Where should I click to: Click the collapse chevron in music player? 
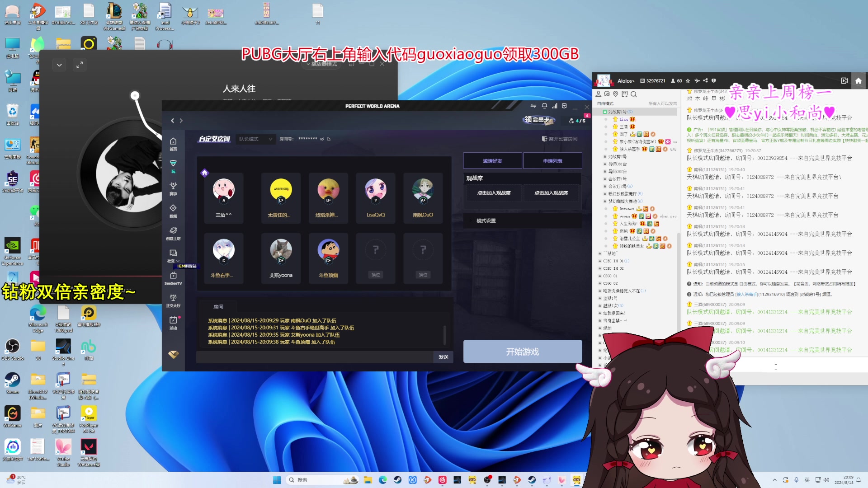(x=59, y=65)
